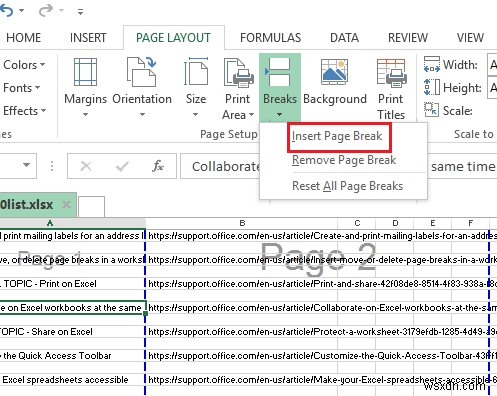497x396 pixels.
Task: Expand the theme Colors dropdown
Action: [24, 65]
